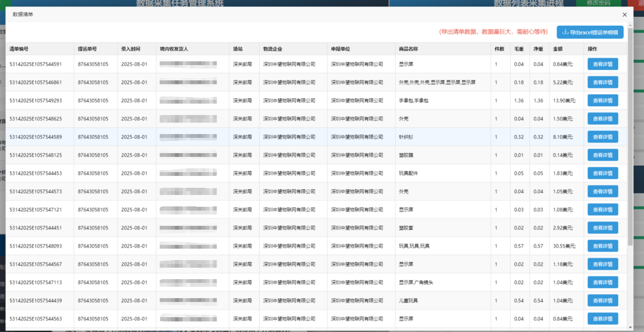Select the 商品名称 column header
This screenshot has width=644, height=332.
pos(408,49)
